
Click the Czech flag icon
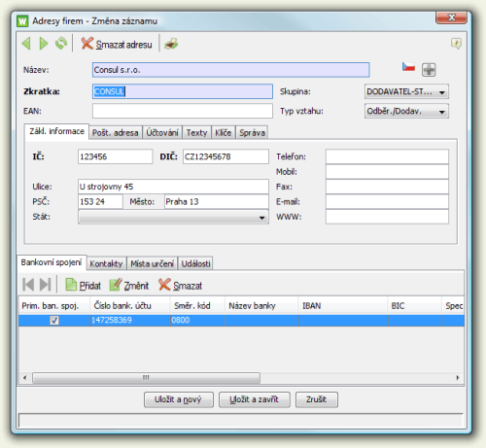(x=408, y=67)
